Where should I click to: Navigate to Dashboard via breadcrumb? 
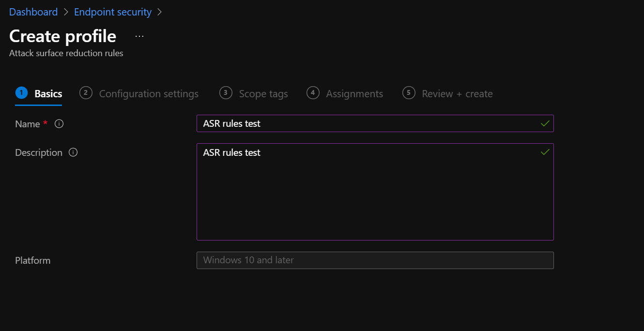[x=33, y=12]
